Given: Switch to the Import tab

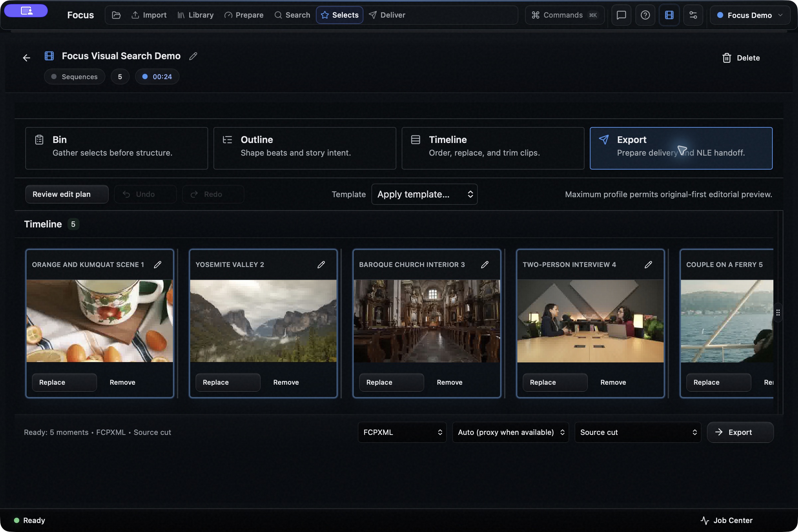Looking at the screenshot, I should 149,15.
